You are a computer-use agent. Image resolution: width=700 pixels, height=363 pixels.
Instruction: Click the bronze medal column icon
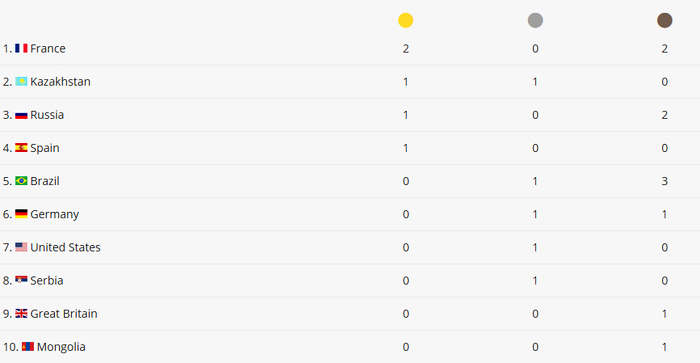tap(664, 20)
